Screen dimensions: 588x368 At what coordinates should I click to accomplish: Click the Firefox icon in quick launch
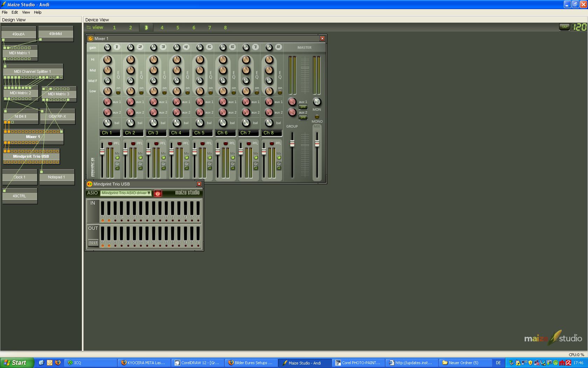[58, 363]
